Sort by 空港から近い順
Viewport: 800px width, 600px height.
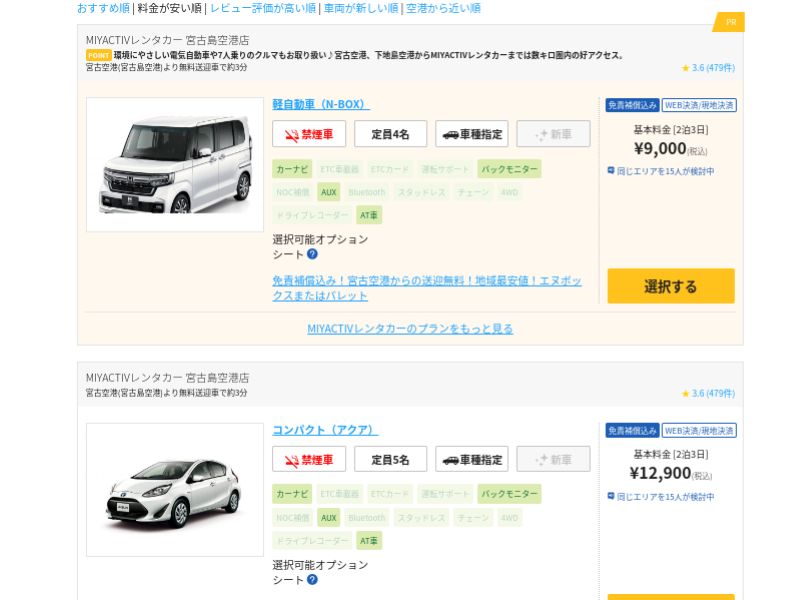tap(443, 8)
